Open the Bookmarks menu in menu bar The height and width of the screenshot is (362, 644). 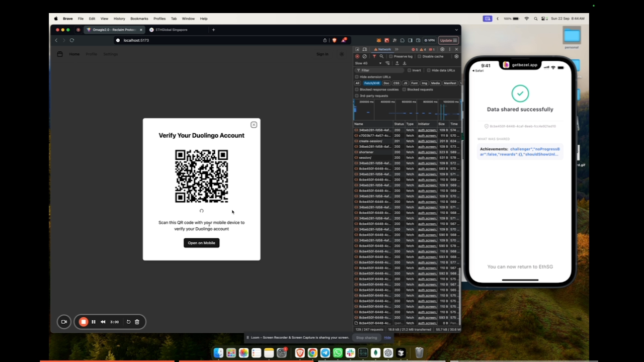coord(139,19)
